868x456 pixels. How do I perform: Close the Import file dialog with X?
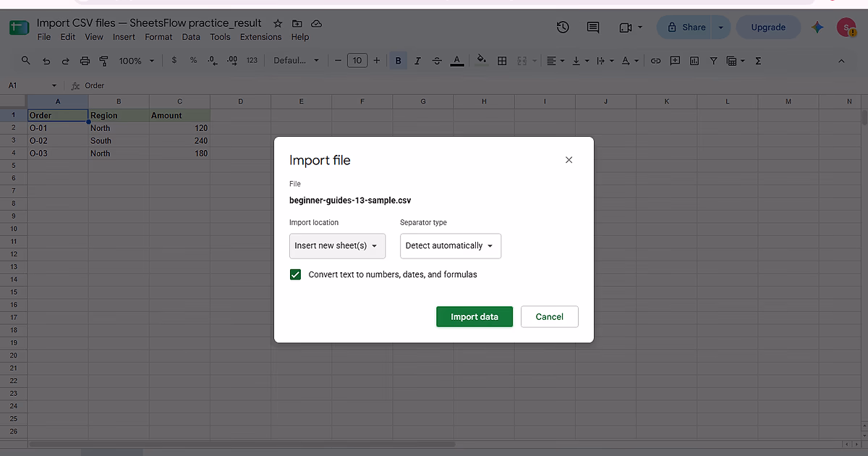point(569,160)
